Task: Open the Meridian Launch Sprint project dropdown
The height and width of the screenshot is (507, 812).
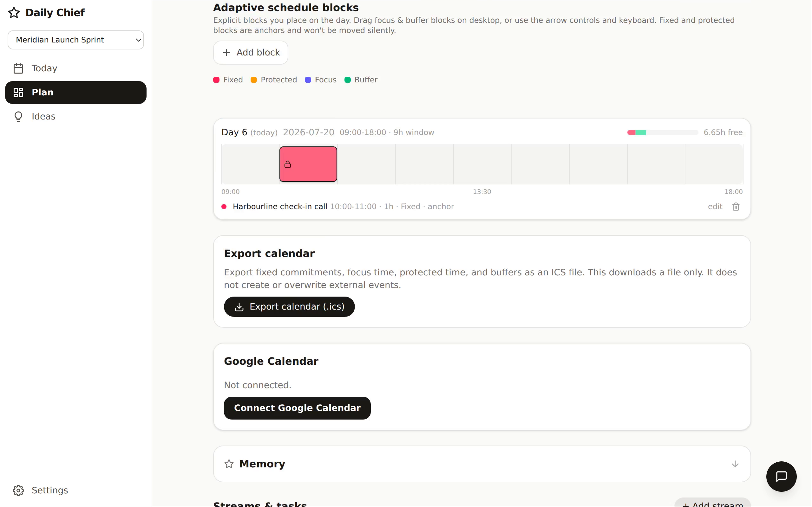Action: 76,40
